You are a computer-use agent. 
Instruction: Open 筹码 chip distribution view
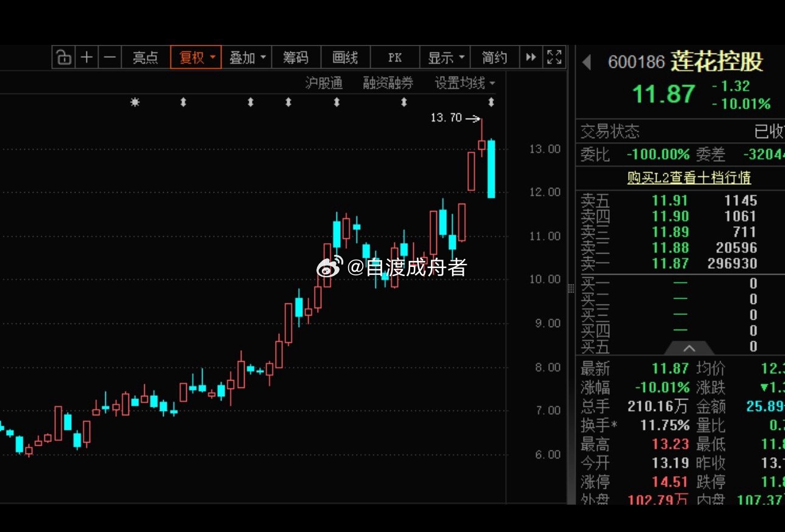(x=296, y=58)
